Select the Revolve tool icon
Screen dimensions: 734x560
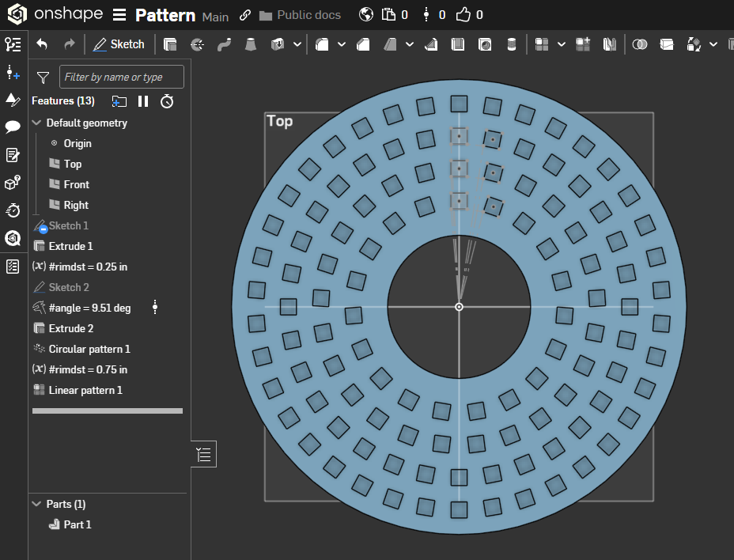(x=197, y=44)
